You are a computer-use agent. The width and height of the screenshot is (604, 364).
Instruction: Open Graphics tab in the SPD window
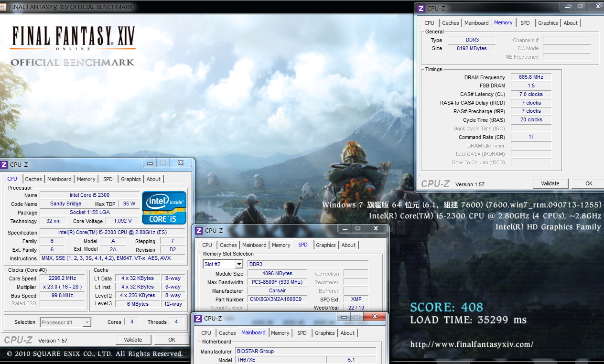(326, 245)
